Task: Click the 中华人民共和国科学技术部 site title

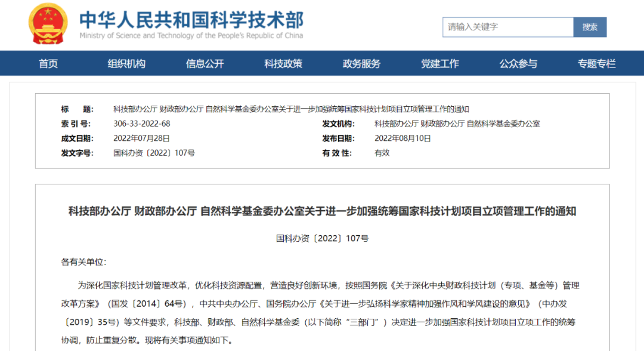Action: (x=191, y=19)
